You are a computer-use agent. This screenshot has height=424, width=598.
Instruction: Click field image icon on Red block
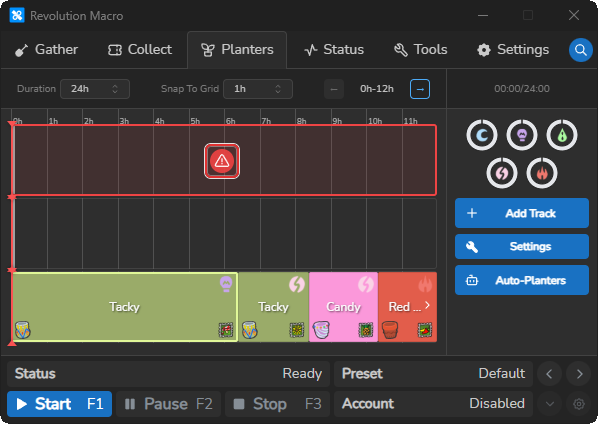click(x=425, y=330)
